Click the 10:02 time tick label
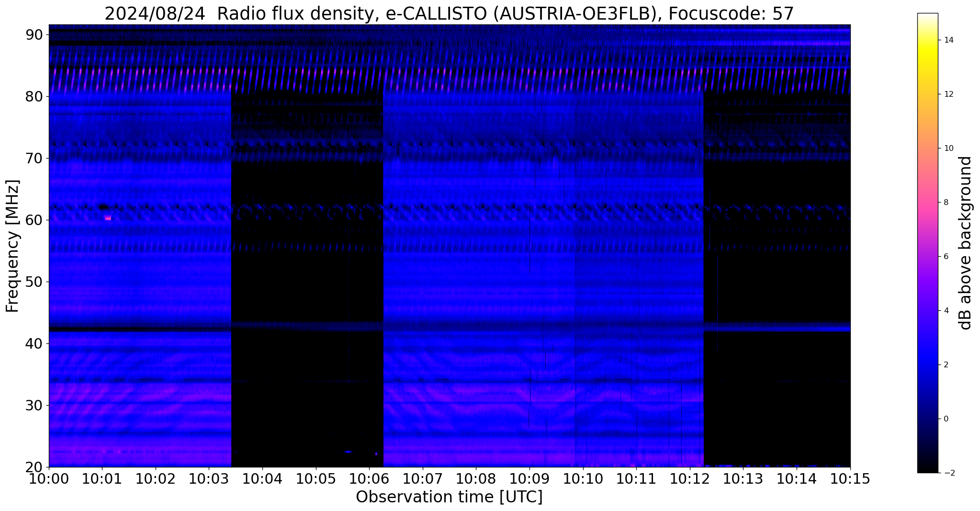Viewport: 980px width, 511px height. pos(155,478)
